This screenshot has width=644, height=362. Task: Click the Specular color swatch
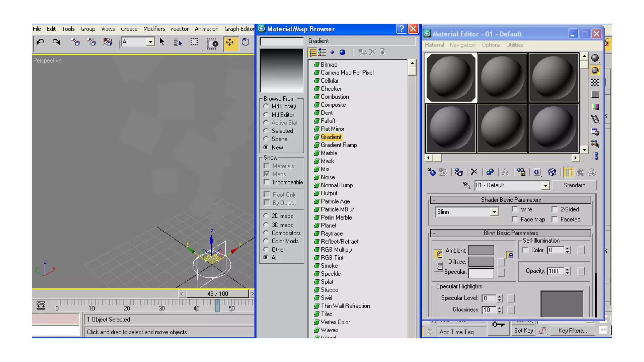pyautogui.click(x=481, y=273)
